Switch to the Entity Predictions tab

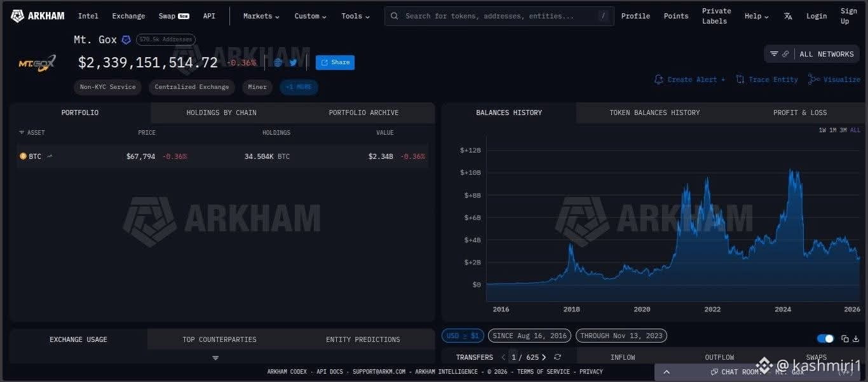(x=363, y=339)
